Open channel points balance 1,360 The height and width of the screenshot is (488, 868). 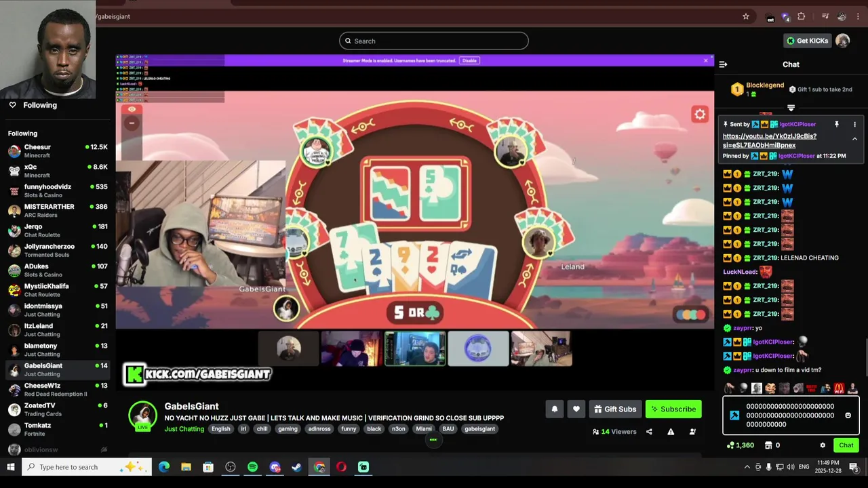740,445
